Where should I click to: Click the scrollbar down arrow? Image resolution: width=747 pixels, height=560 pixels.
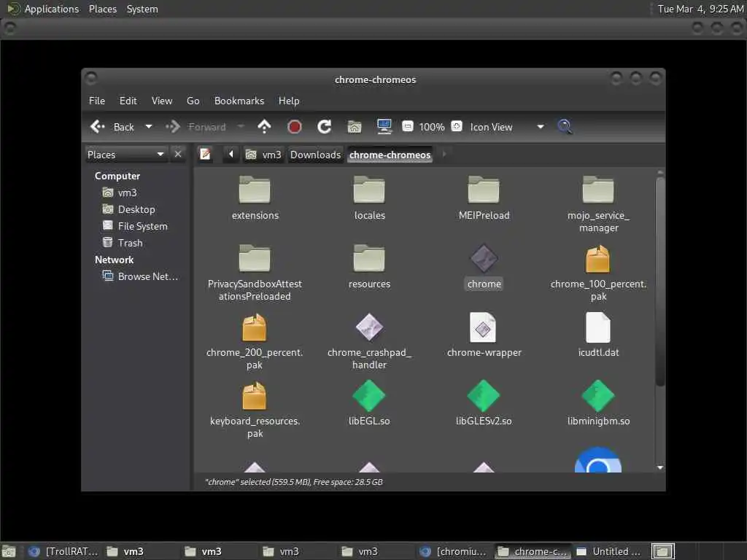(x=659, y=467)
